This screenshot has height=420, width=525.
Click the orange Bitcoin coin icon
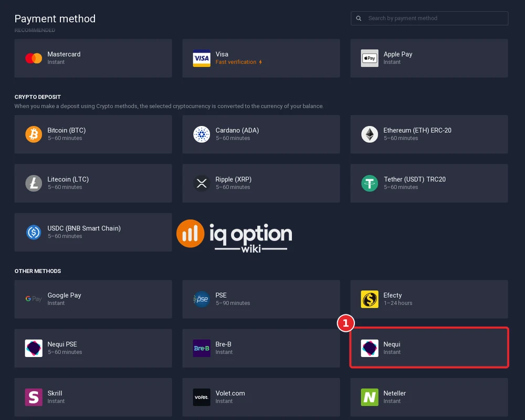(34, 134)
